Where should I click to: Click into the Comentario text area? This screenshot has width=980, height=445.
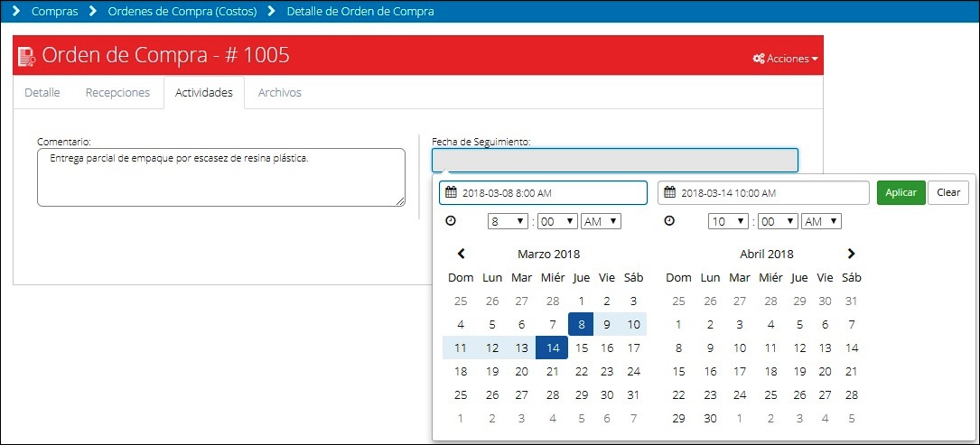click(220, 178)
